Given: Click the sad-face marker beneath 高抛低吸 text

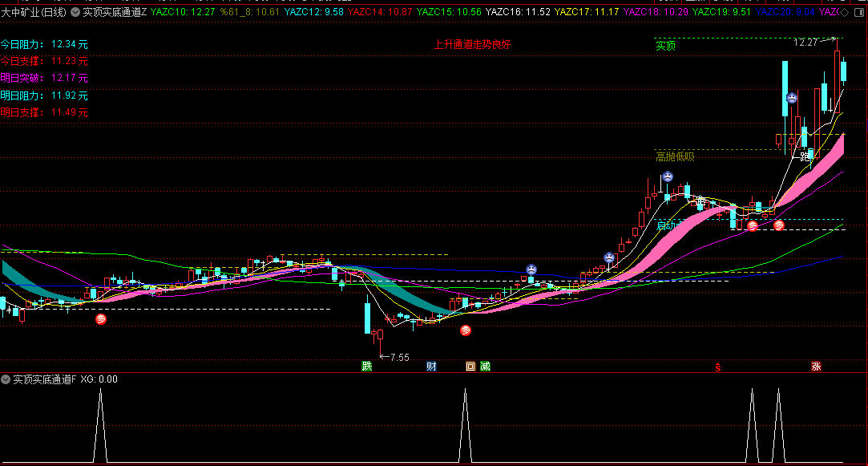Looking at the screenshot, I should click(668, 176).
